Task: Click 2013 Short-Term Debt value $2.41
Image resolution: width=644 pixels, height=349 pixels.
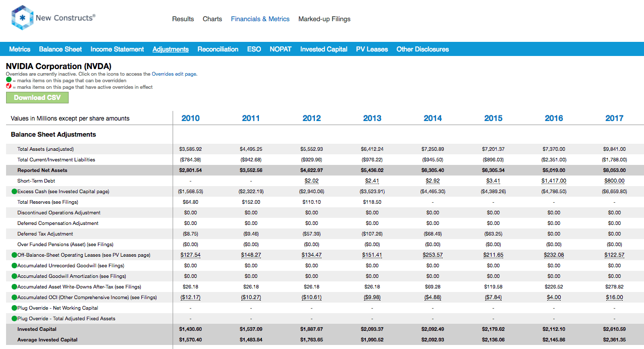Action: 372,181
